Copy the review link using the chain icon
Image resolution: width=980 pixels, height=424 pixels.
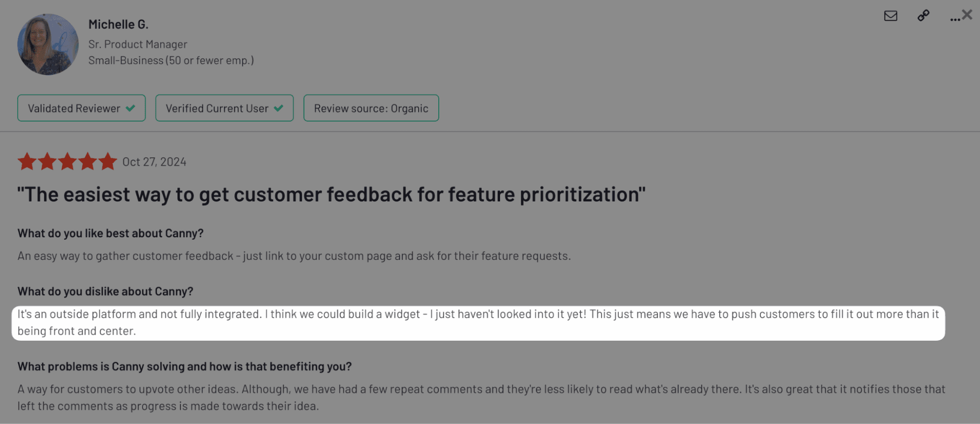point(923,16)
